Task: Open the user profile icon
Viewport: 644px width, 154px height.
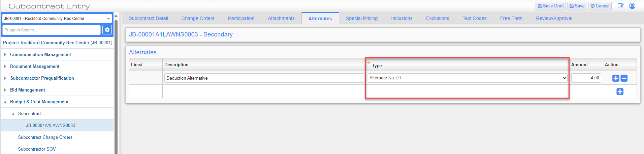Action: (x=632, y=6)
